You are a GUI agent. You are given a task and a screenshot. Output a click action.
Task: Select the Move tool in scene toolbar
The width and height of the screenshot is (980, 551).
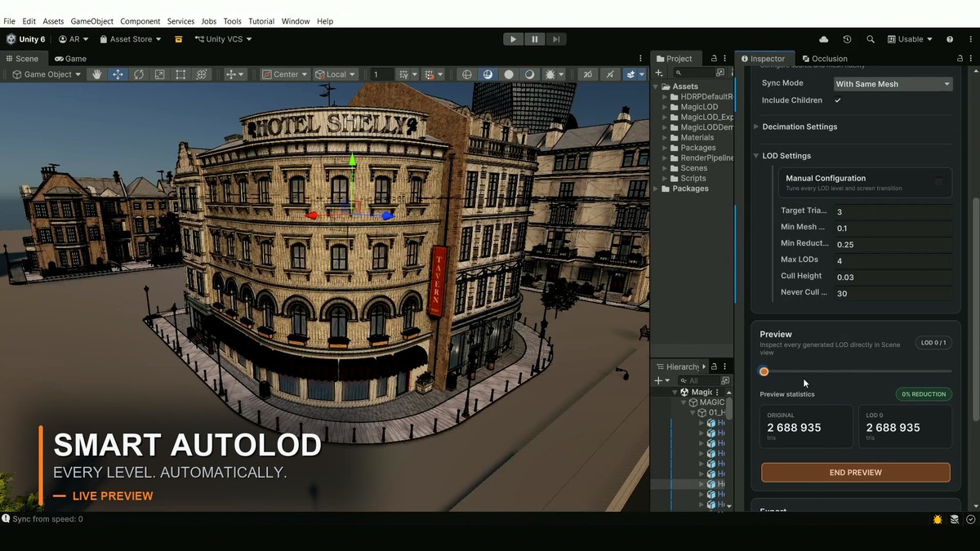tap(118, 74)
